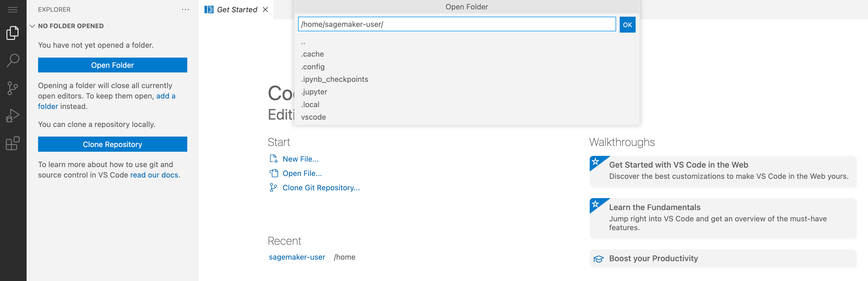
Task: Click the '/home' path next to sagemaker-user
Action: [x=344, y=257]
